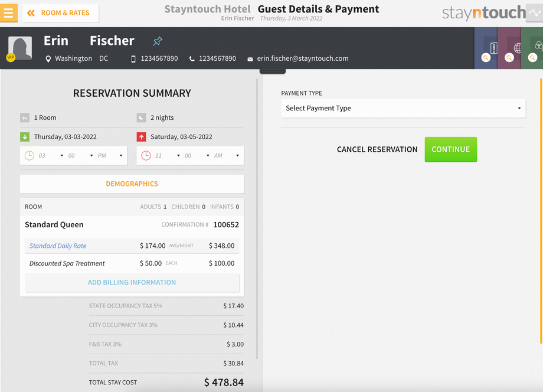Click the green Continue button

pyautogui.click(x=450, y=149)
